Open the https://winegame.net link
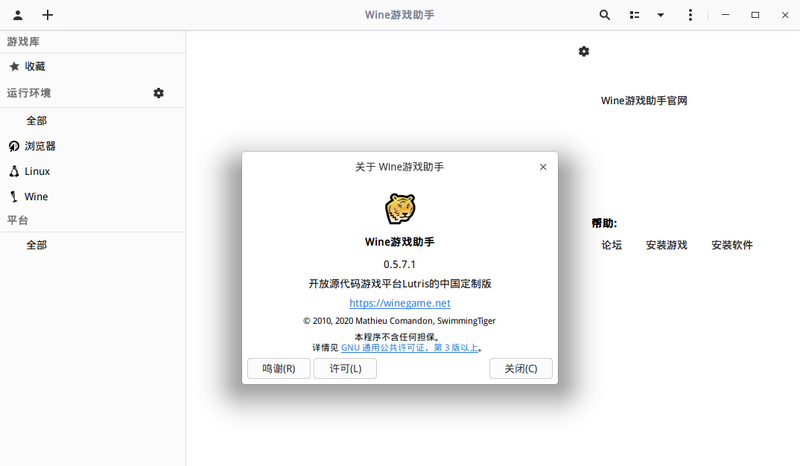This screenshot has width=800, height=466. click(x=400, y=303)
